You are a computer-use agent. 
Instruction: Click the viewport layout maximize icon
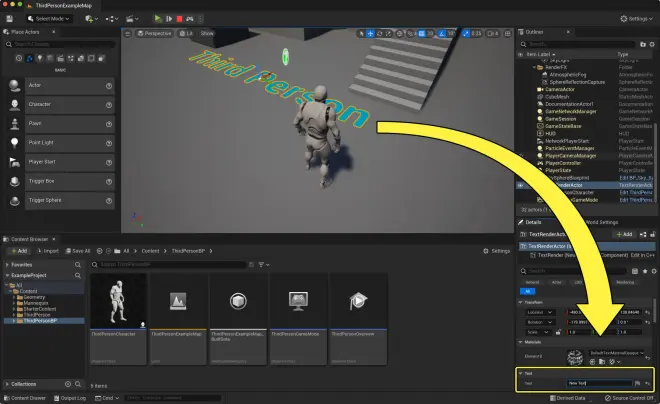pyautogui.click(x=508, y=34)
